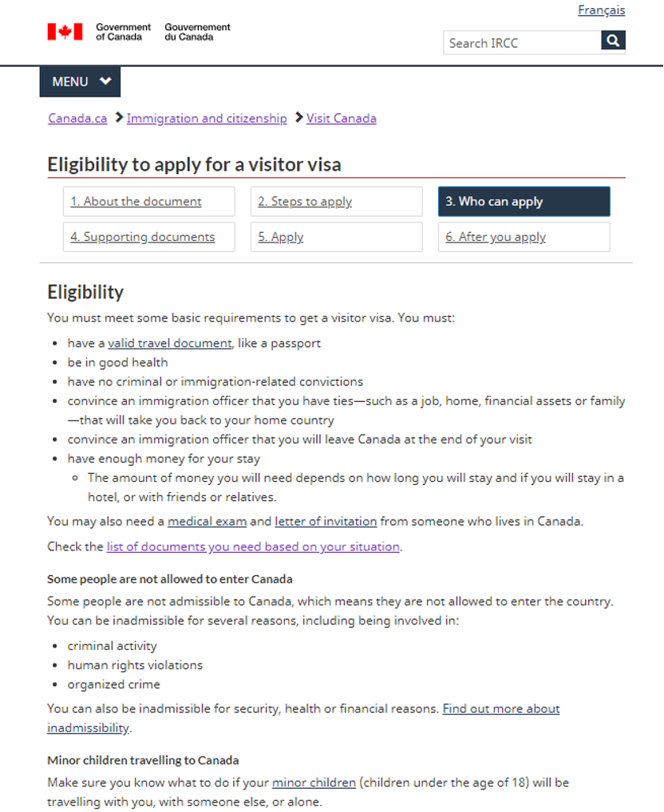Open list of documents you need link
Viewport: 664px width, 812px height.
(253, 546)
